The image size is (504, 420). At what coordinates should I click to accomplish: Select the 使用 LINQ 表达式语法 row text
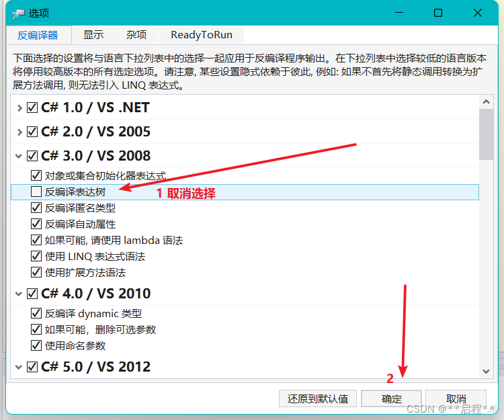(95, 257)
